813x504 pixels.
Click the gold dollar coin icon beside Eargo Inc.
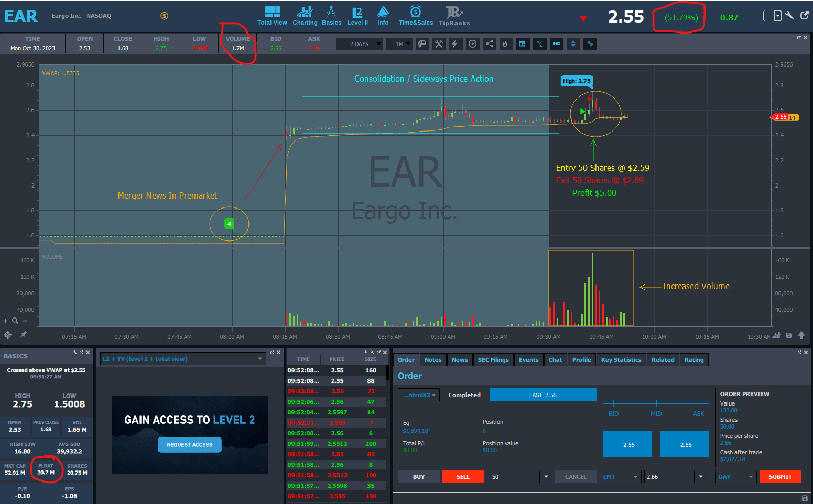164,16
